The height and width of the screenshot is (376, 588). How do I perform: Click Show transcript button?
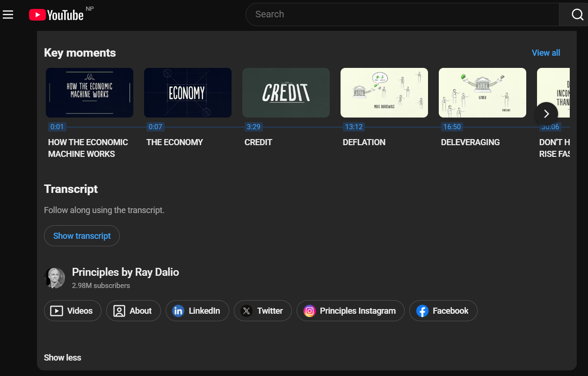pyautogui.click(x=82, y=236)
